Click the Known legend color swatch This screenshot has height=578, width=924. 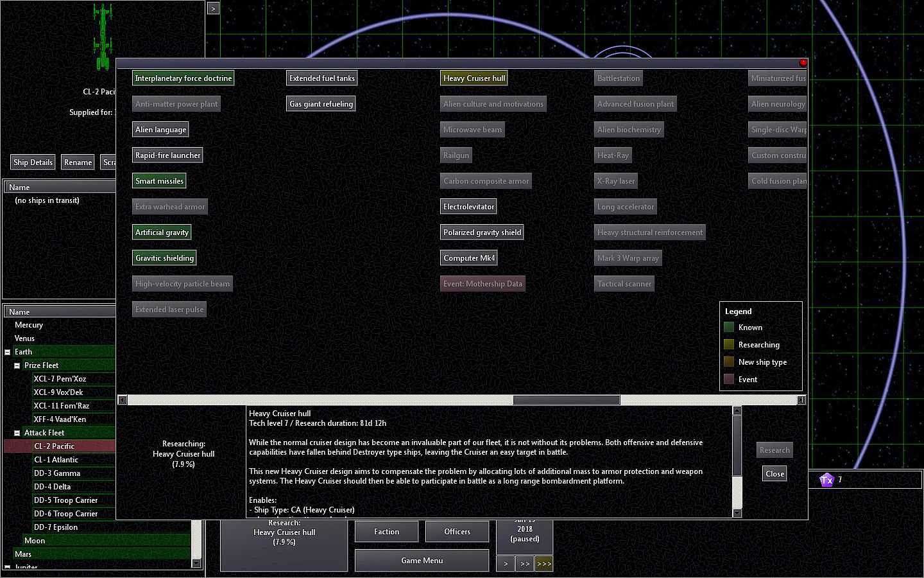729,328
